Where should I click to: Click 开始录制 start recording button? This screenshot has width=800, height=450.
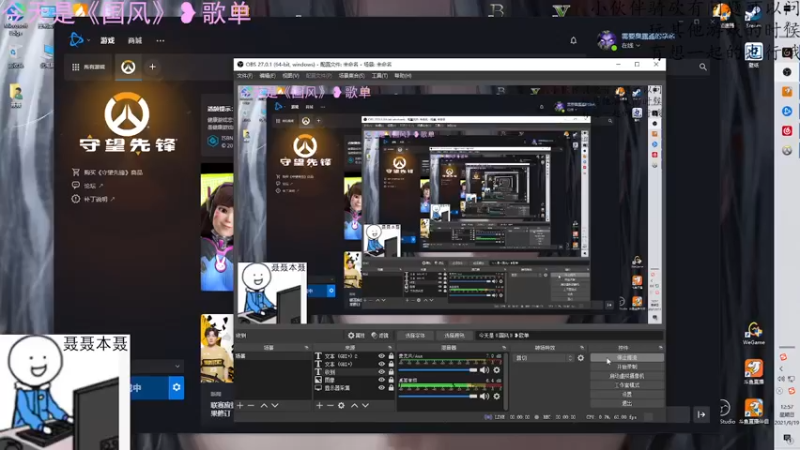(x=627, y=367)
